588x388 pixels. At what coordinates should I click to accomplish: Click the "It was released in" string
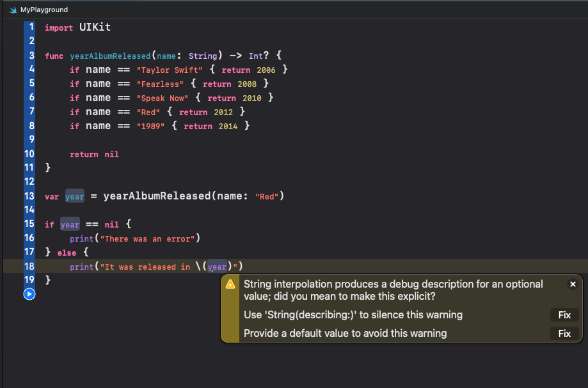click(x=145, y=267)
